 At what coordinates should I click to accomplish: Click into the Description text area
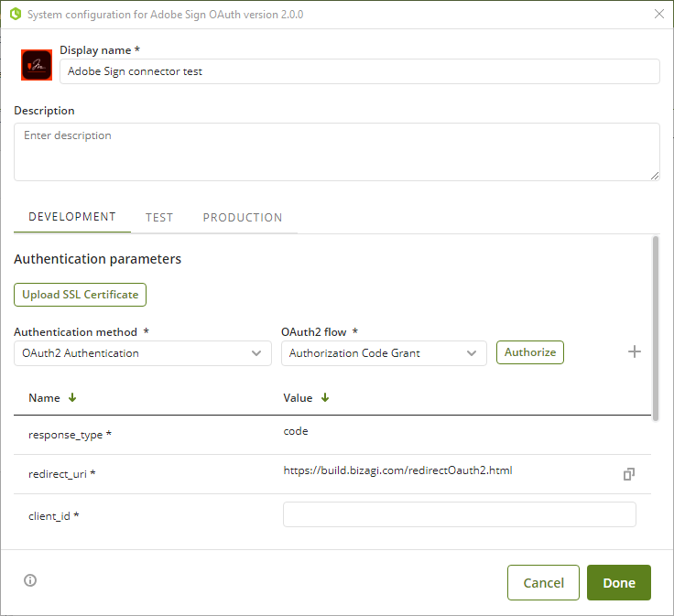(x=337, y=152)
